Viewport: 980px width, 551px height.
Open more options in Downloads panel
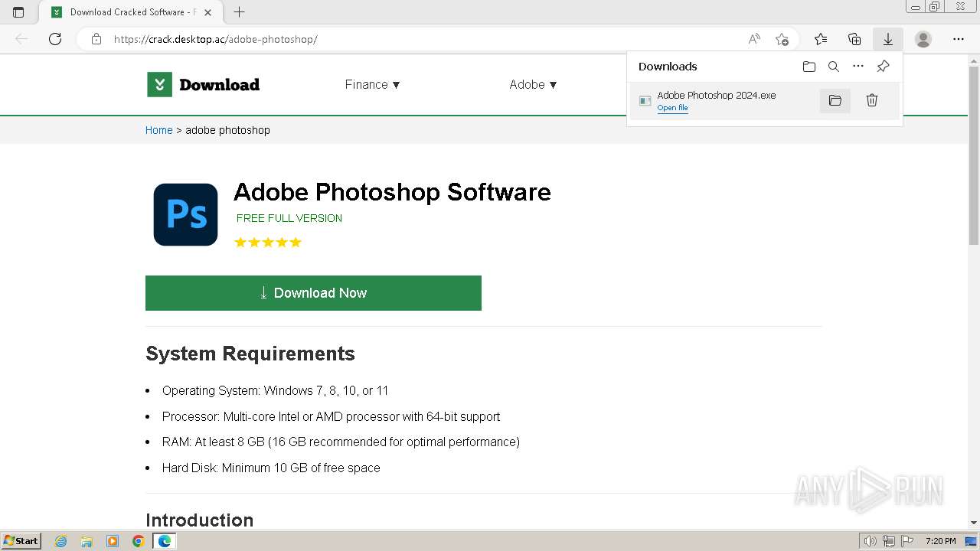[858, 67]
